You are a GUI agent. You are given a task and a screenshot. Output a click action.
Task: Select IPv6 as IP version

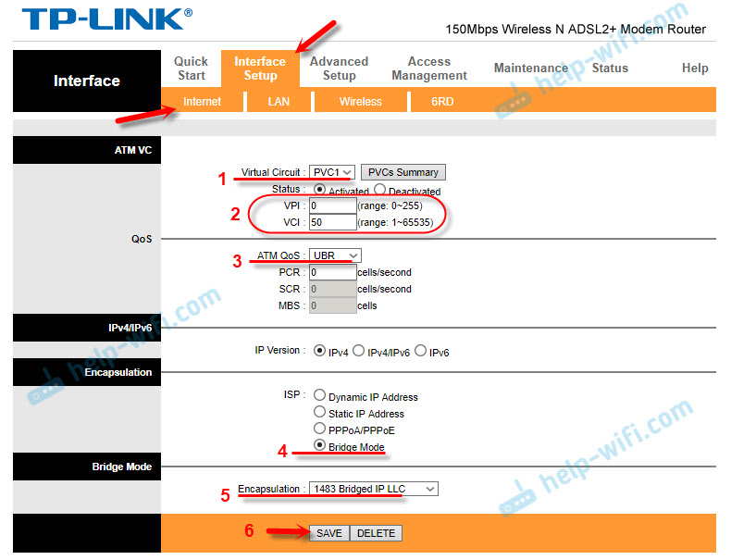click(420, 351)
